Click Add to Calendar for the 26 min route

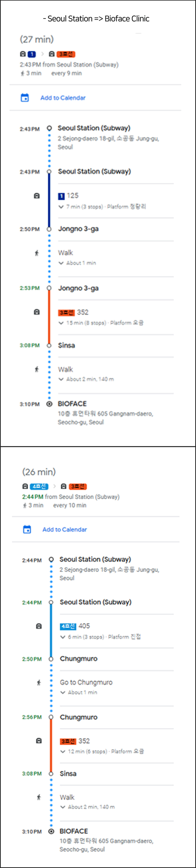[64, 529]
